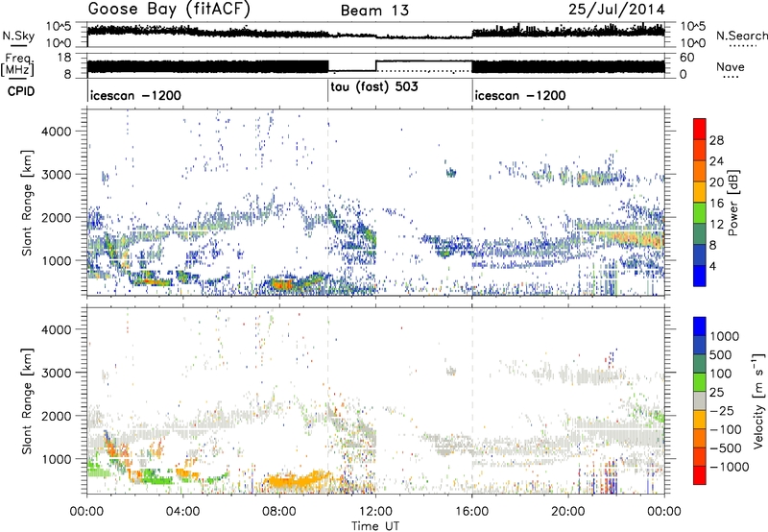Click the yellow 16-20 dB Power colorbar segment
Screen dimensions: 768x532
click(700, 192)
